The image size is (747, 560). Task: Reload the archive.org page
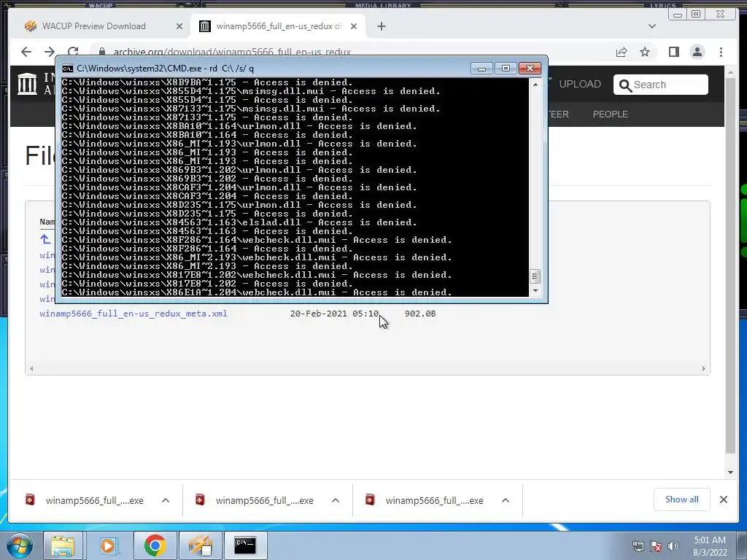click(73, 52)
